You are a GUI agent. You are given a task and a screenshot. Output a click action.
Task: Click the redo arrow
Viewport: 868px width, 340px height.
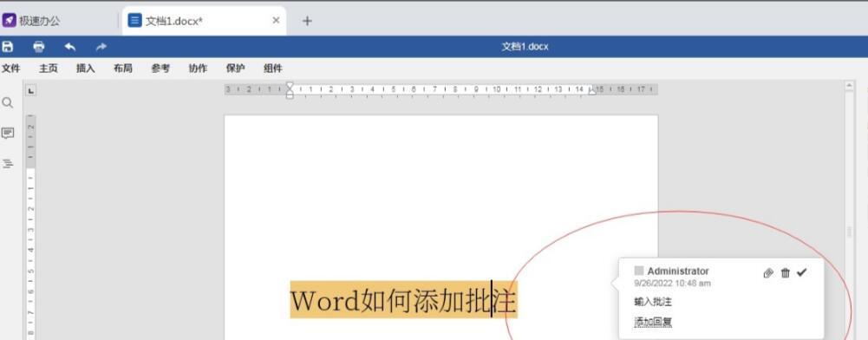[101, 47]
